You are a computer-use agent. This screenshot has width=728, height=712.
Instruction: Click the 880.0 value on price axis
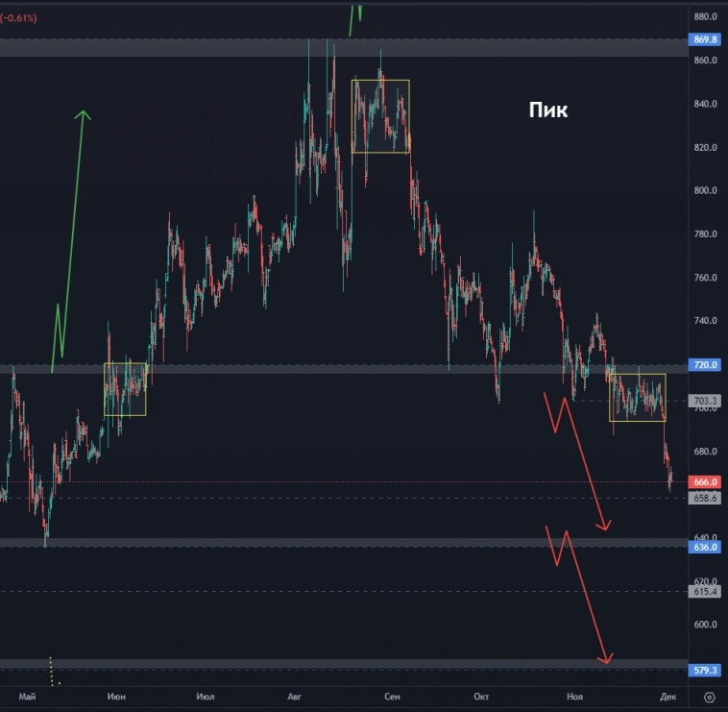click(x=705, y=16)
